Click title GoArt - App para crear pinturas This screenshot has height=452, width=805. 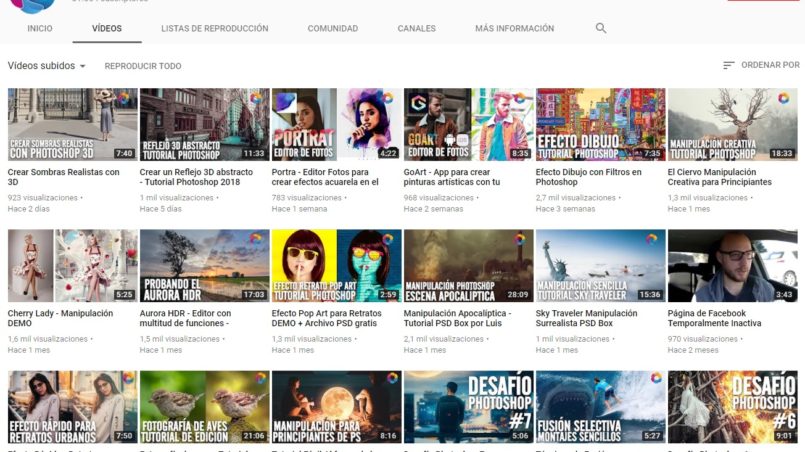[x=452, y=177]
